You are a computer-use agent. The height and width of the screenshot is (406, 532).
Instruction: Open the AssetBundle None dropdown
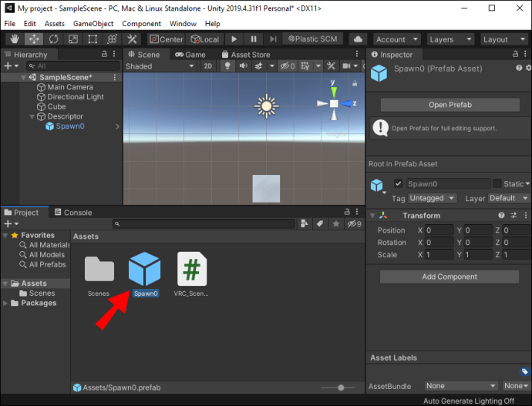click(x=461, y=386)
